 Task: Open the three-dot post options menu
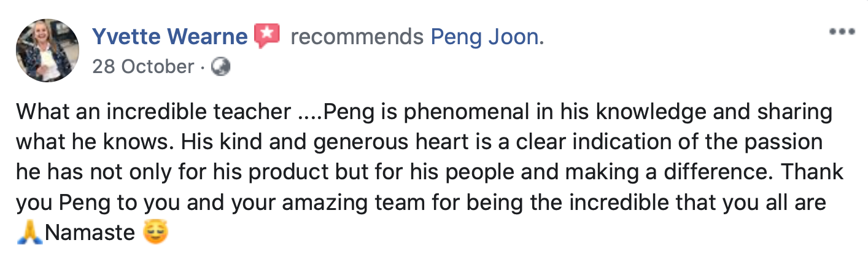[840, 32]
